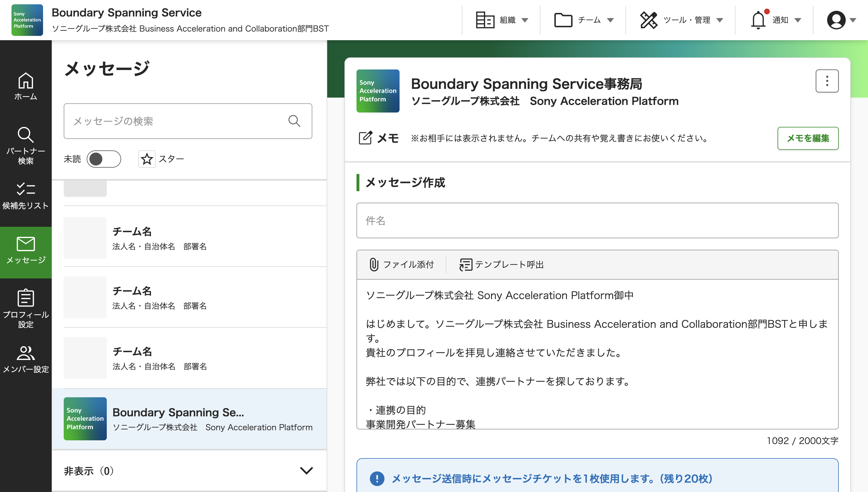Image resolution: width=868 pixels, height=492 pixels.
Task: Click the メモ pencil icon
Action: tap(365, 138)
